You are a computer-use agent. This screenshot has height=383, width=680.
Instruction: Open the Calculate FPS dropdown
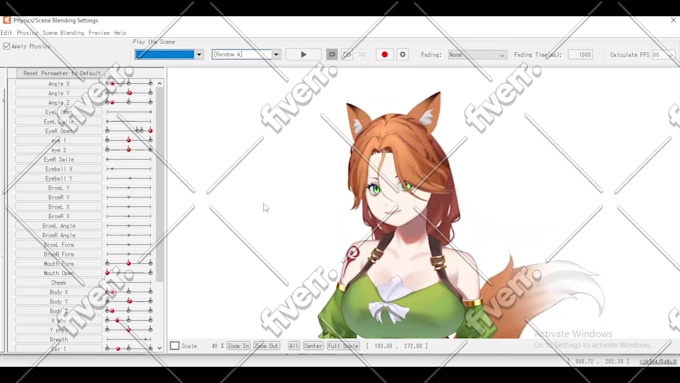tap(664, 55)
